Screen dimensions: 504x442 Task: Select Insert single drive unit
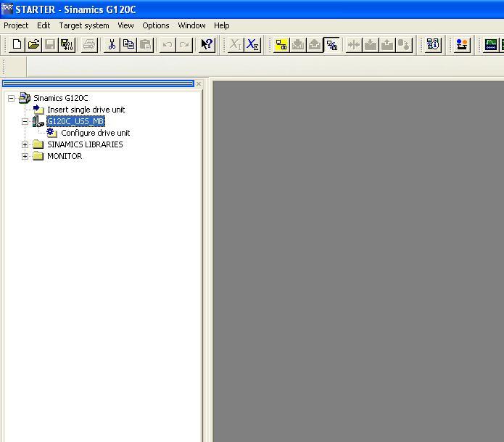pos(86,110)
